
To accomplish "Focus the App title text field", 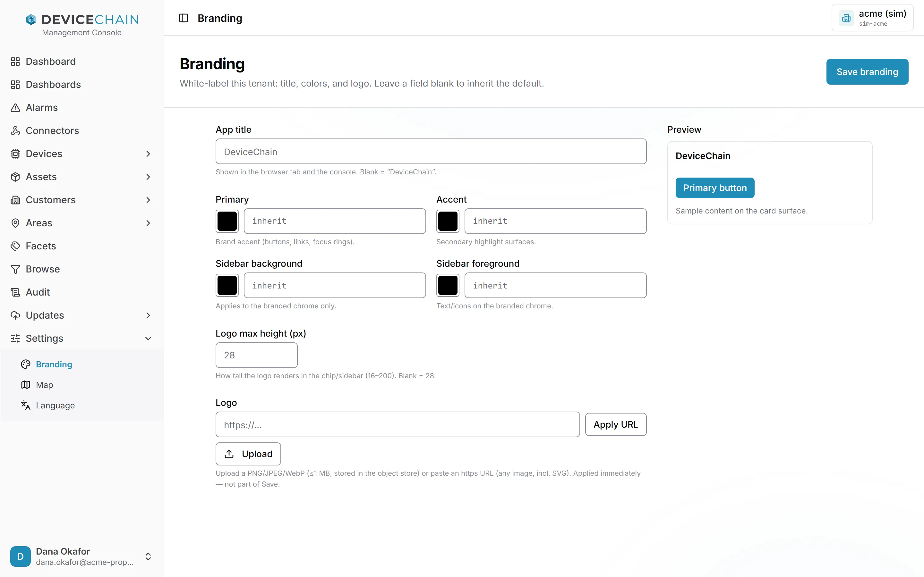I will [431, 152].
